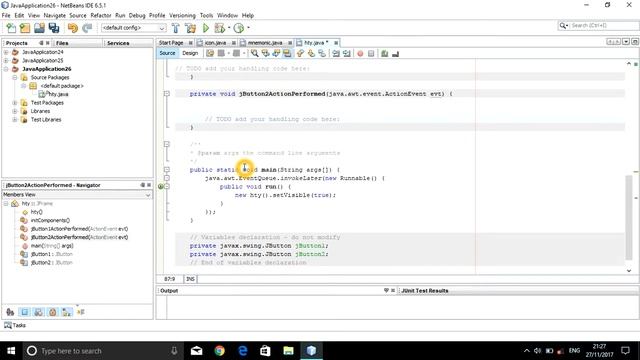Click the Find Next Occurrence icon
640x360 pixels.
(276, 53)
